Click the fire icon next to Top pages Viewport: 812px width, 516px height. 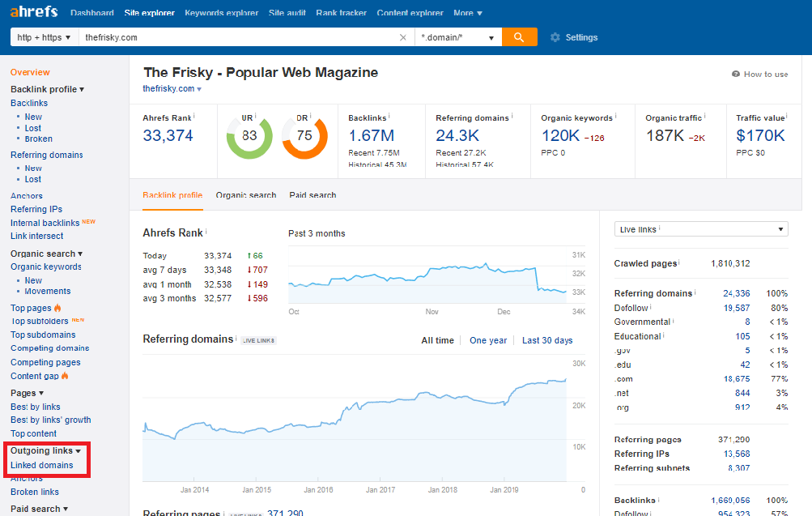coord(57,308)
